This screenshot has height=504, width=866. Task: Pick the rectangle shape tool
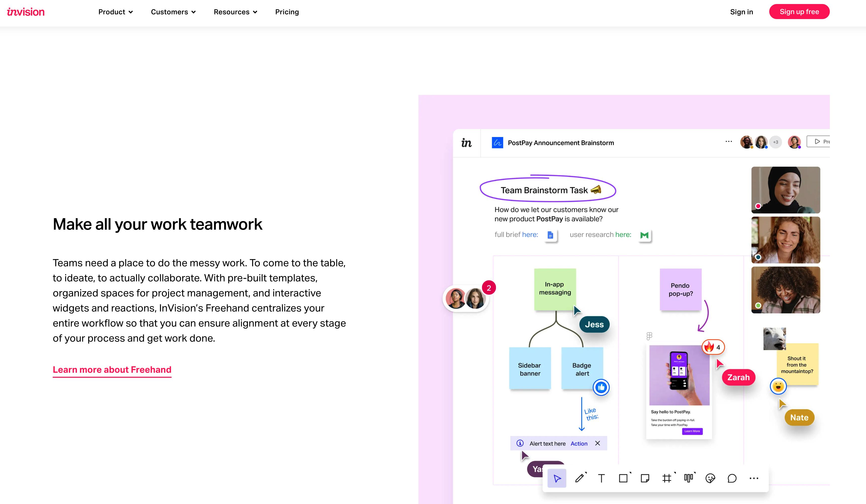click(623, 478)
